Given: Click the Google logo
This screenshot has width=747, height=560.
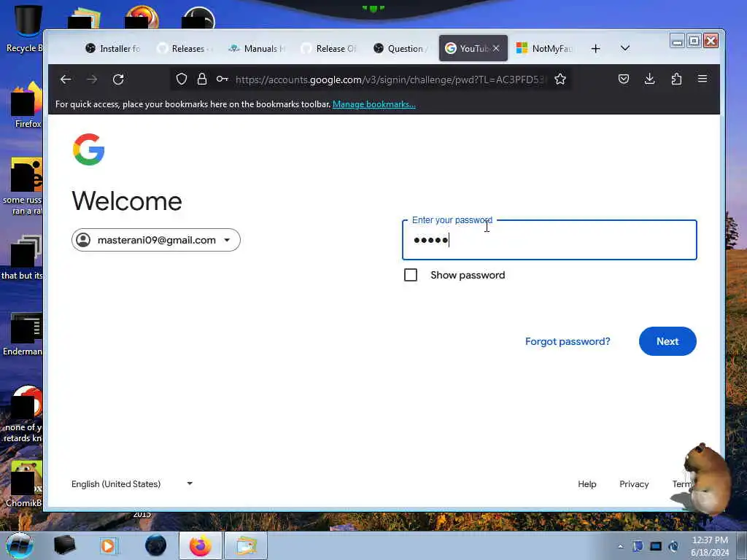Looking at the screenshot, I should coord(88,149).
